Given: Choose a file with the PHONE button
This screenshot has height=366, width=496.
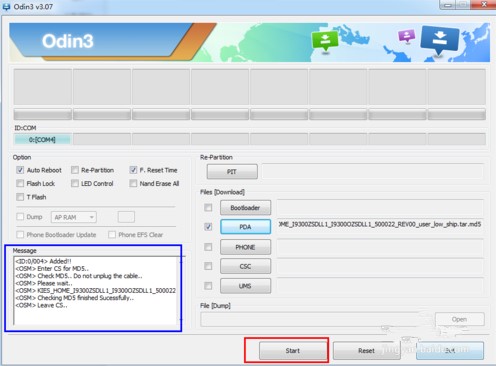Looking at the screenshot, I should [x=245, y=247].
